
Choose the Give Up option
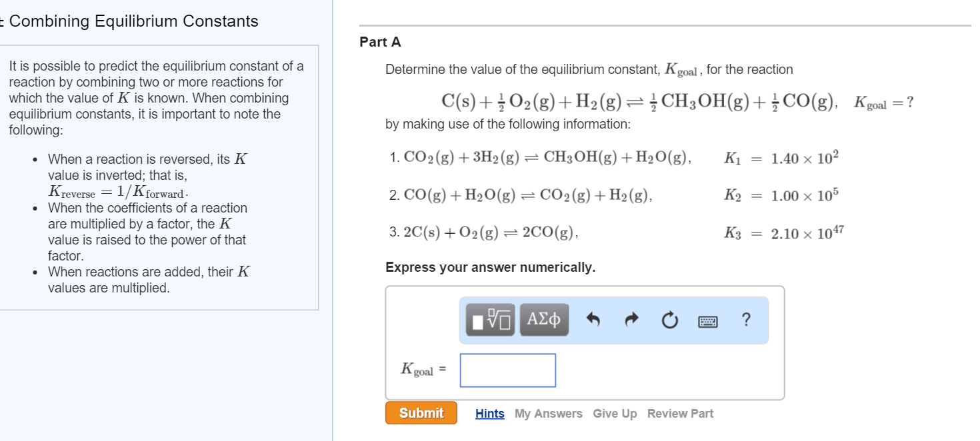[615, 414]
